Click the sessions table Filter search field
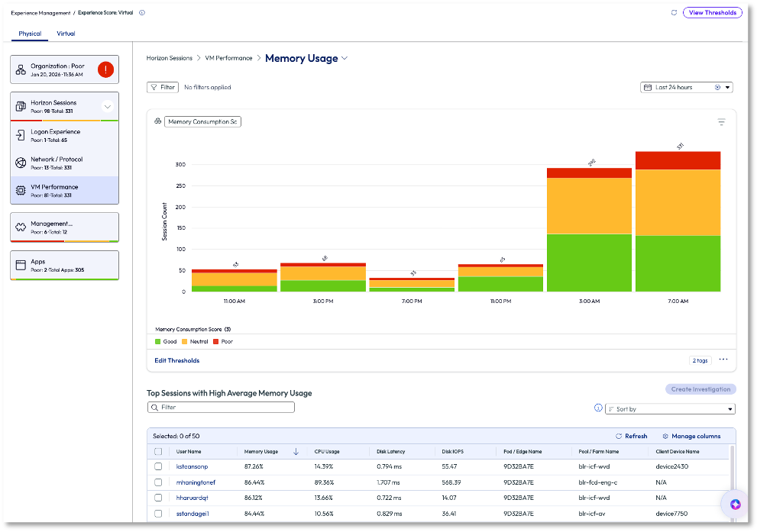Viewport: 757px width, 532px height. [221, 408]
